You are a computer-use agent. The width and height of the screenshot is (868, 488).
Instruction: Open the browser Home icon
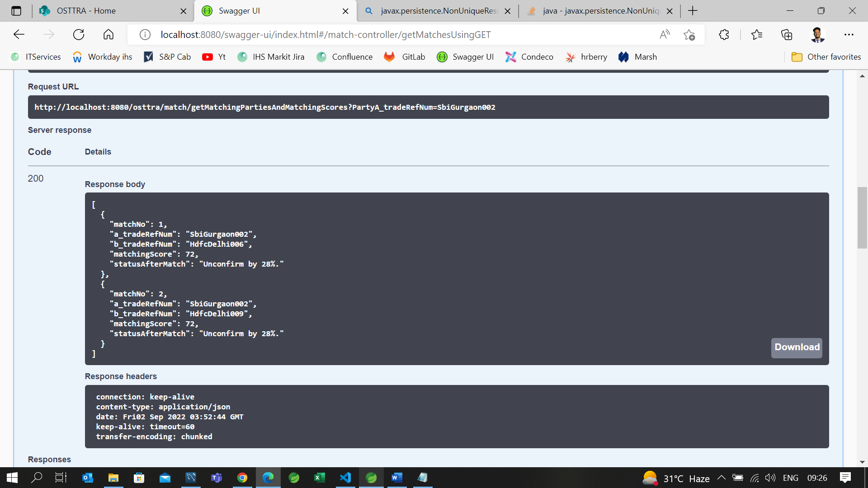108,34
